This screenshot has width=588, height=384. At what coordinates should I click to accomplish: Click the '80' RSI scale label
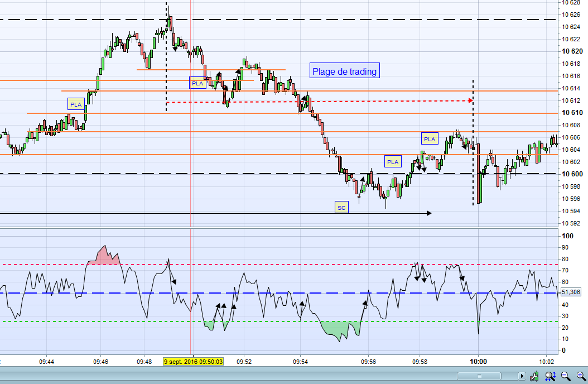(x=565, y=259)
